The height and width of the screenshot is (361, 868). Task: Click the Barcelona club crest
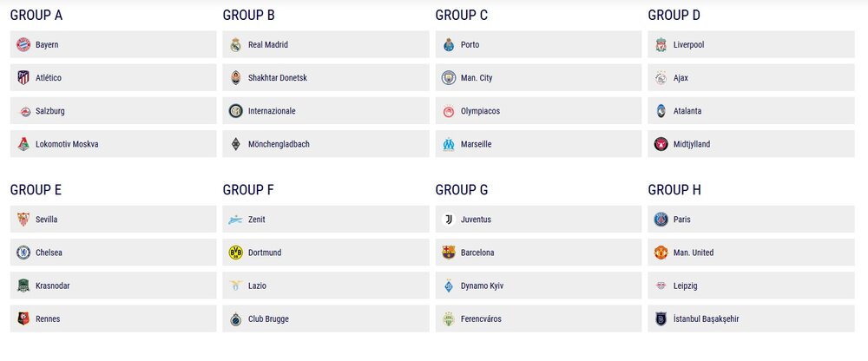pos(449,253)
